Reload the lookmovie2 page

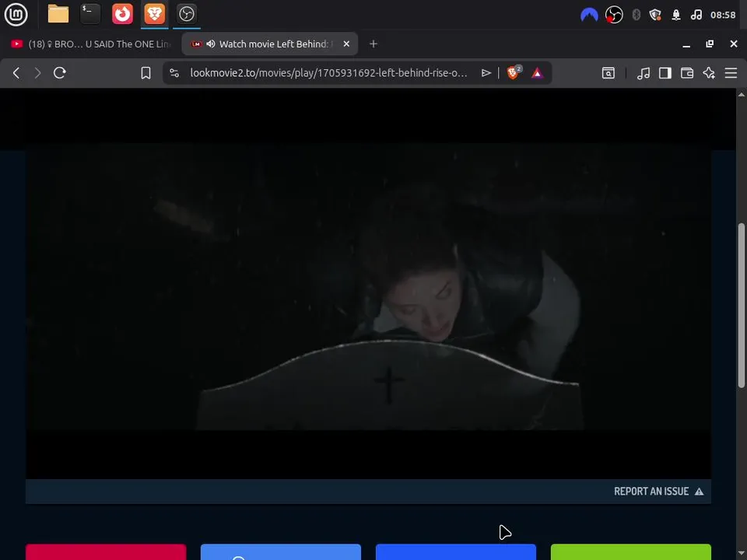(60, 73)
